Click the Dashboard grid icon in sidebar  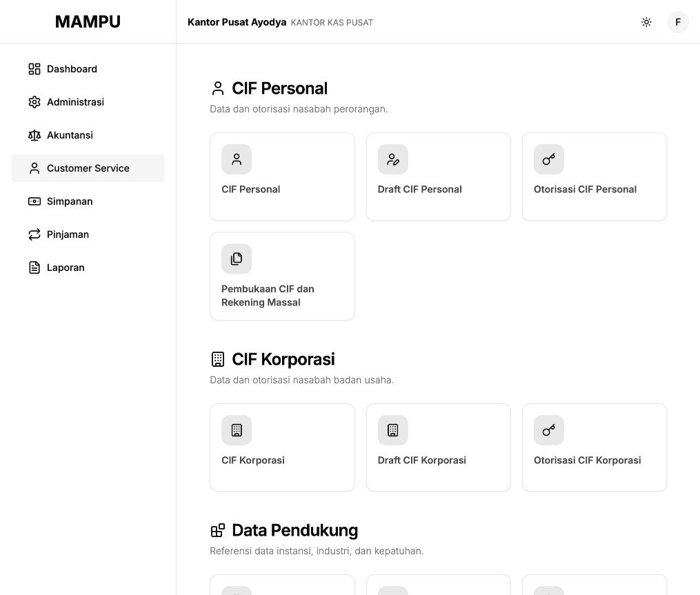pyautogui.click(x=34, y=69)
